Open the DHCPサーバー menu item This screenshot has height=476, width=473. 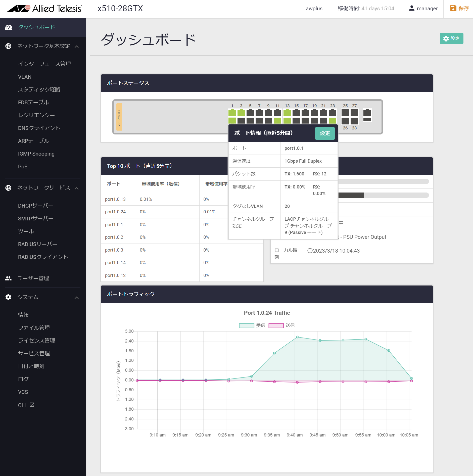click(x=35, y=206)
